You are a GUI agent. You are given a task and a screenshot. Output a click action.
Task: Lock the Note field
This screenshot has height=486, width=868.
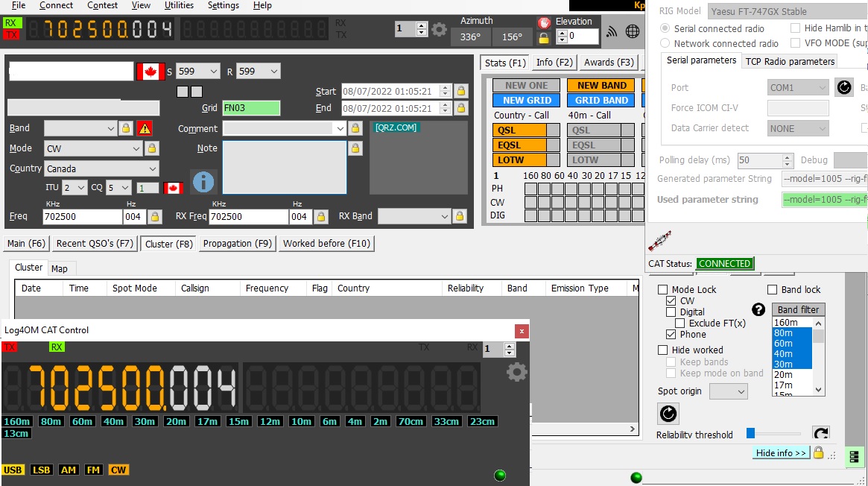tap(355, 148)
